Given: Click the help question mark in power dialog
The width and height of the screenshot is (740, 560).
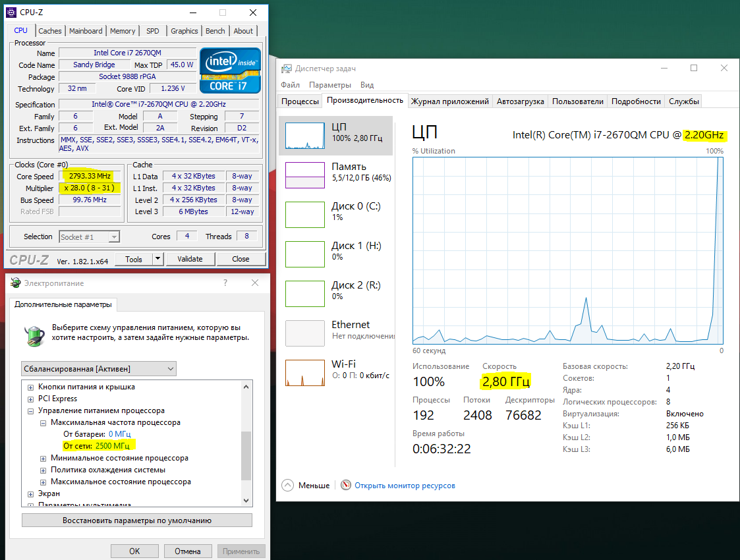Looking at the screenshot, I should (225, 283).
